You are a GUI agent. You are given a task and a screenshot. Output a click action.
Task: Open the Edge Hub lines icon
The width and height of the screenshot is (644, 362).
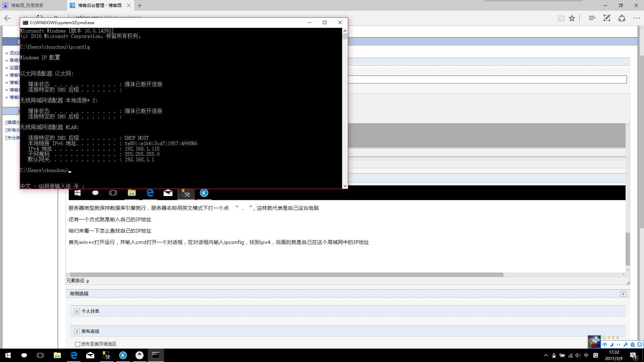point(592,18)
